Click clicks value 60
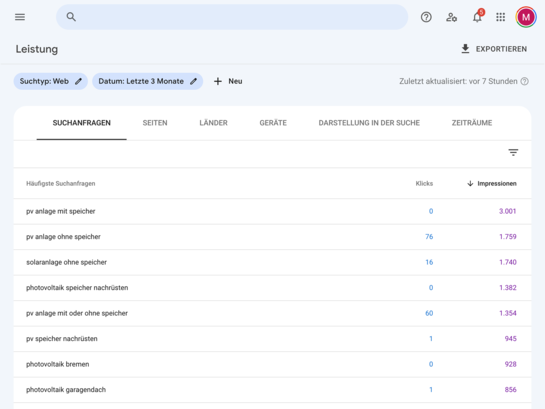Screen dimensions: 545x409 coord(429,313)
